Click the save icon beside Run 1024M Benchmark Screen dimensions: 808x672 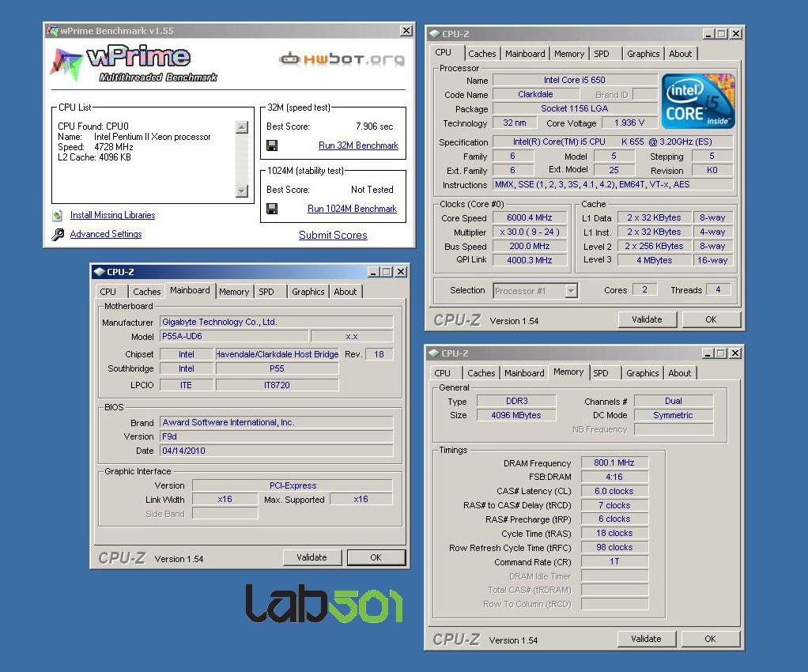[x=271, y=209]
